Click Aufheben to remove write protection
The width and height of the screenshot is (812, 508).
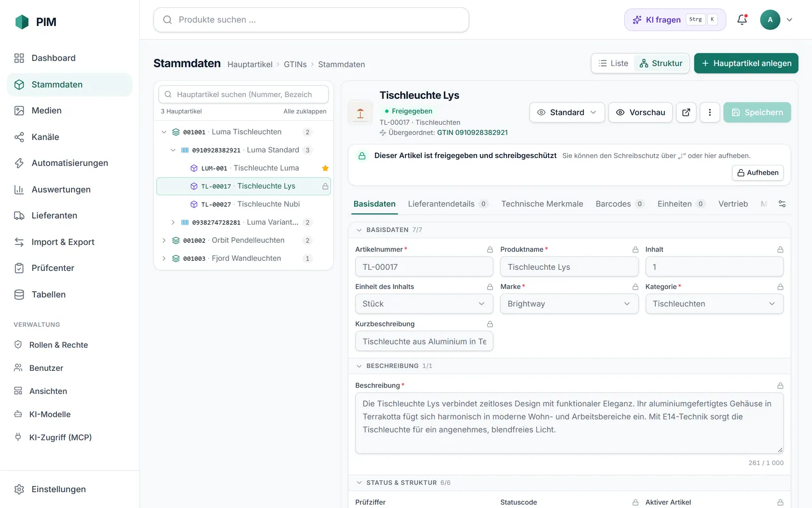click(758, 173)
